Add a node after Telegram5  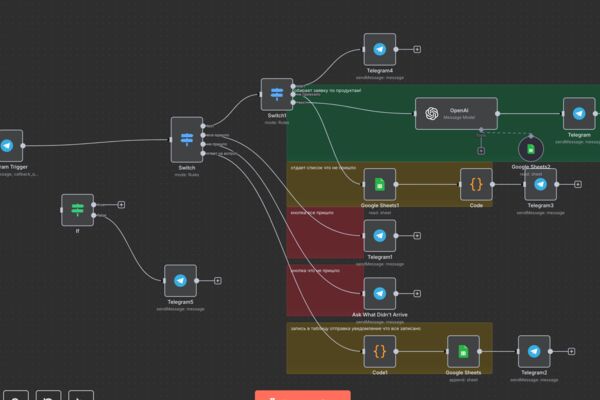pyautogui.click(x=218, y=281)
